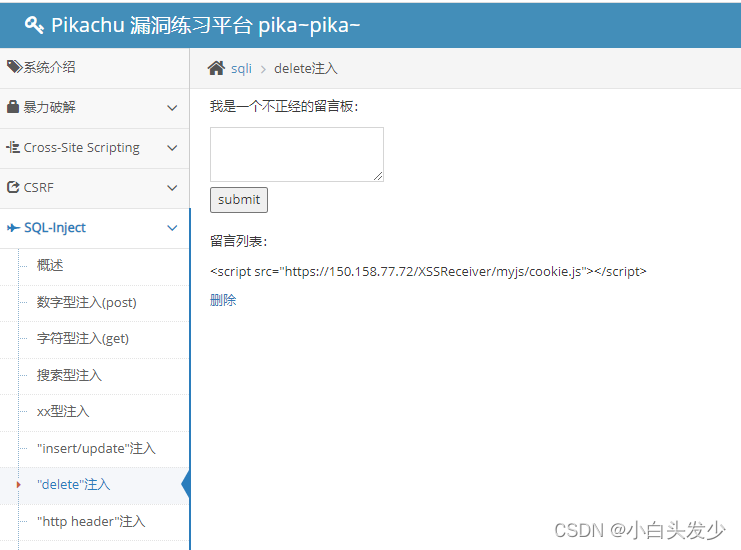Viewport: 741px width, 550px height.
Task: Click the home icon in breadcrumb
Action: [x=216, y=69]
